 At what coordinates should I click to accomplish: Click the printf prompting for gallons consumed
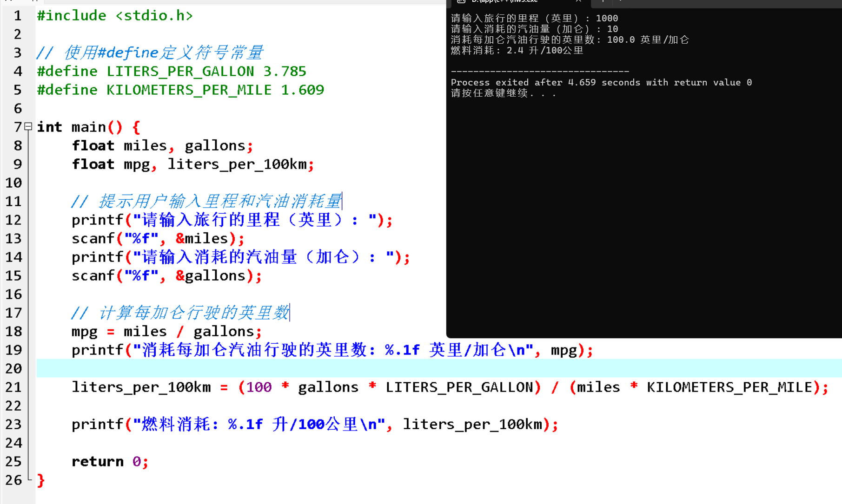pos(241,257)
